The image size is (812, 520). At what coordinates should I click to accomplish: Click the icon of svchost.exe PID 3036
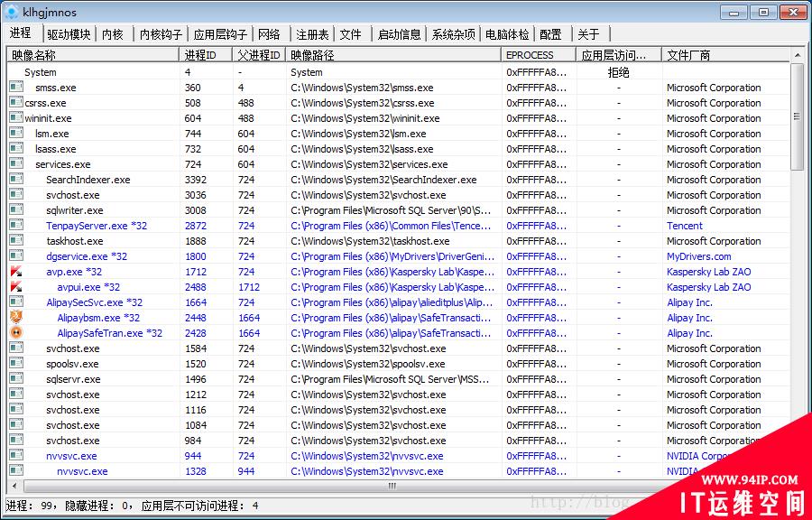pos(16,195)
